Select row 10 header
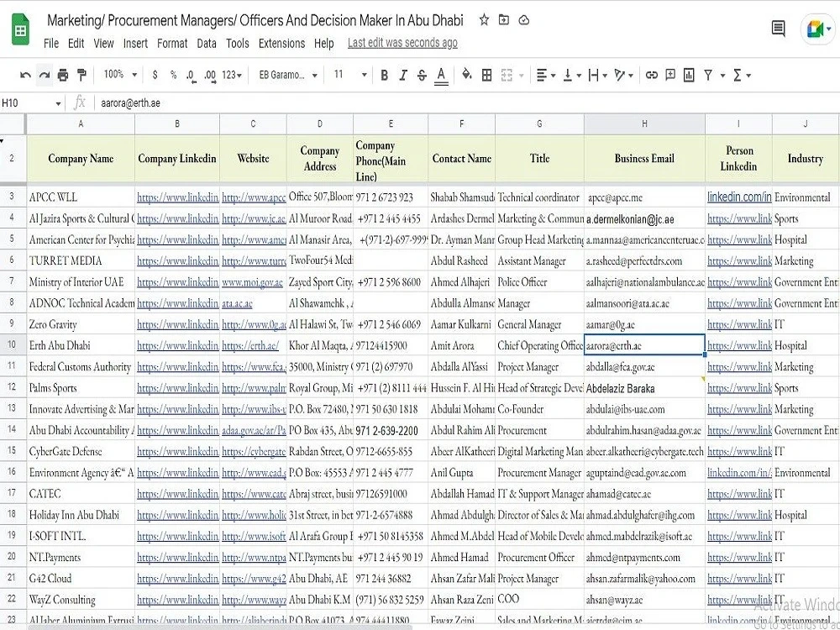 (x=12, y=345)
